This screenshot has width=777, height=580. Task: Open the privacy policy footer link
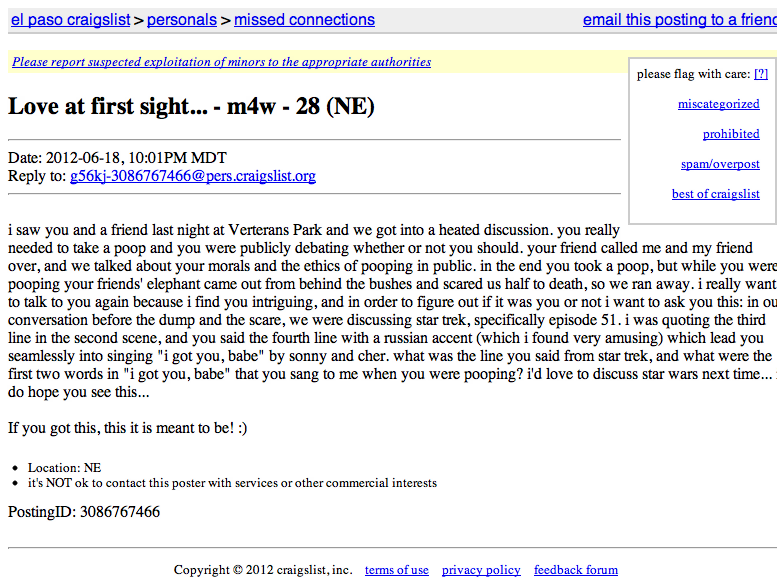pos(481,570)
